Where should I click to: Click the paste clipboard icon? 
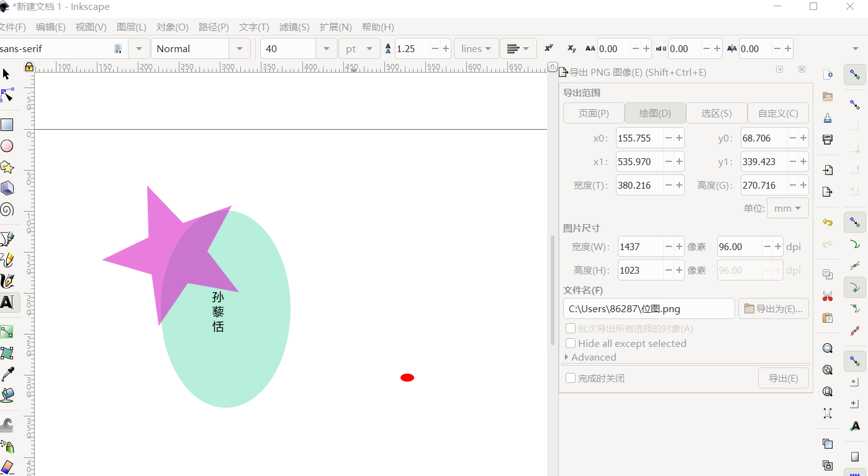(x=827, y=318)
